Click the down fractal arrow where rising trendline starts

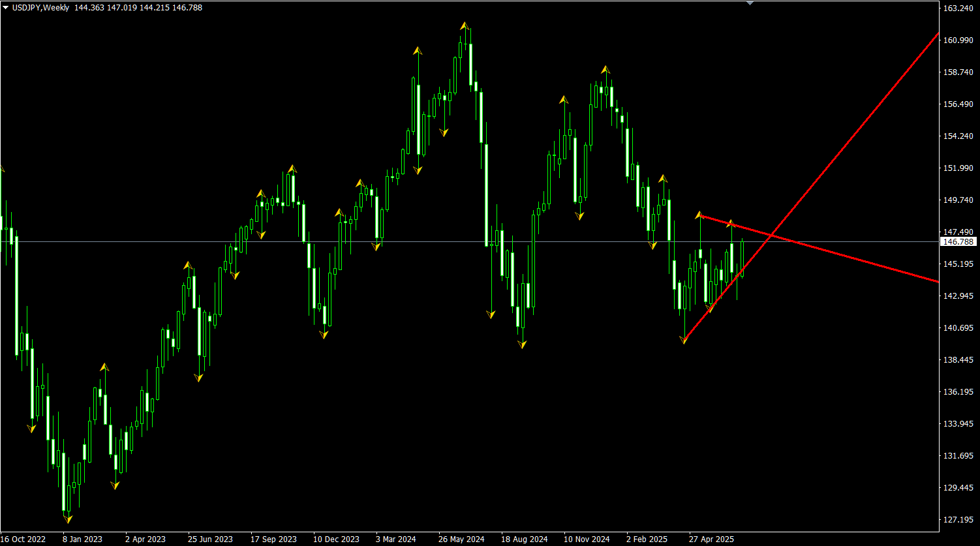(x=684, y=339)
